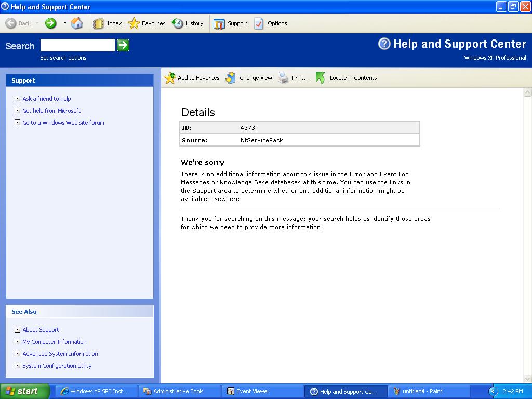Click scrollbar down arrow in content pane
Screen dimensions: 532x399
(x=528, y=379)
